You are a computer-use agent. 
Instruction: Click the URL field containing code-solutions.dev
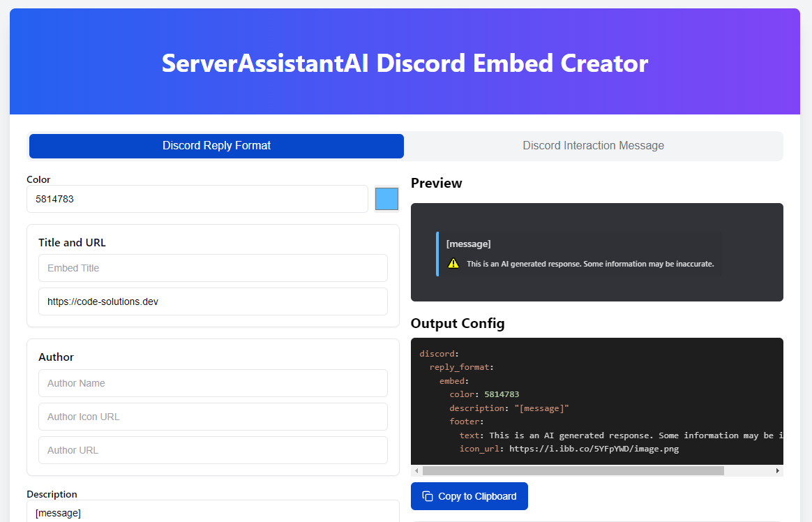pos(213,301)
